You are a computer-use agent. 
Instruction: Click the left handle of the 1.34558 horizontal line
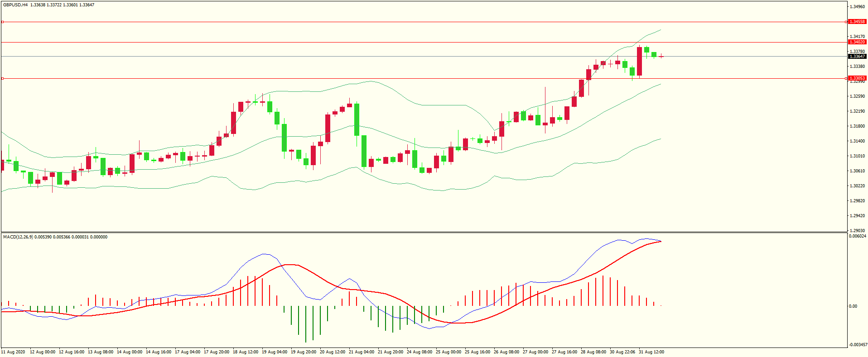pos(2,22)
